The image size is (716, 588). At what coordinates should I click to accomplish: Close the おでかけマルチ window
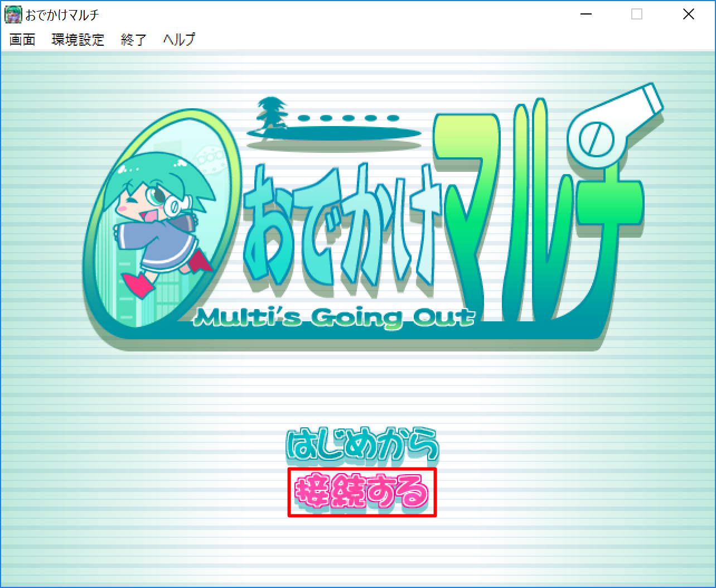point(689,15)
